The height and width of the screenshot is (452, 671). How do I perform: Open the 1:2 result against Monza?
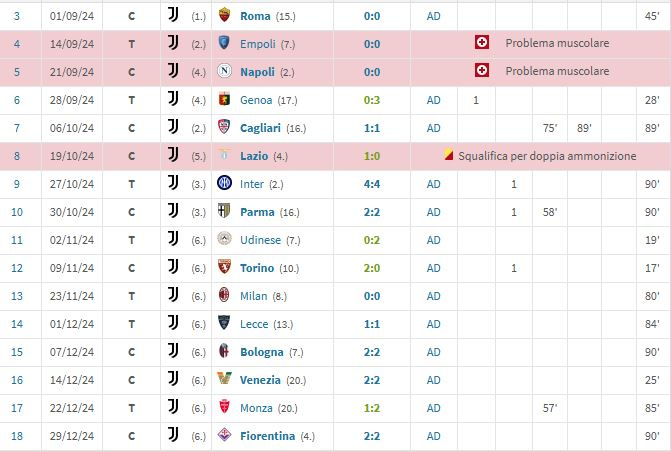[372, 408]
